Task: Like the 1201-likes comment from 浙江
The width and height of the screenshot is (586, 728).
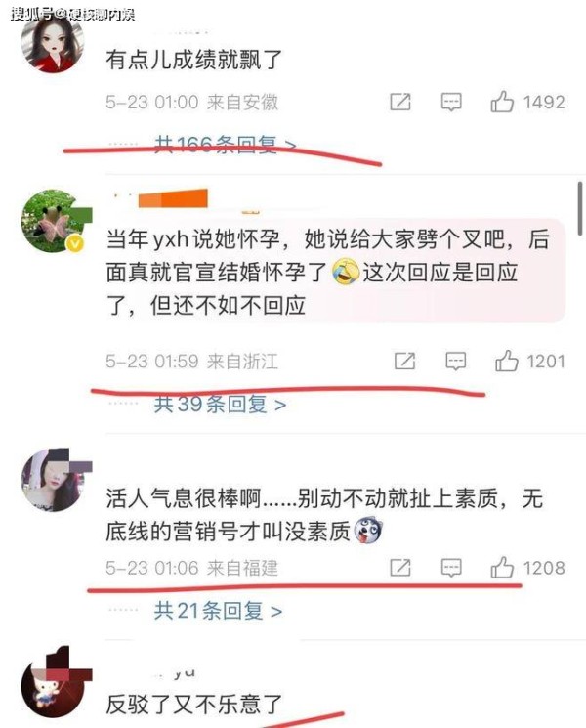Action: click(506, 361)
